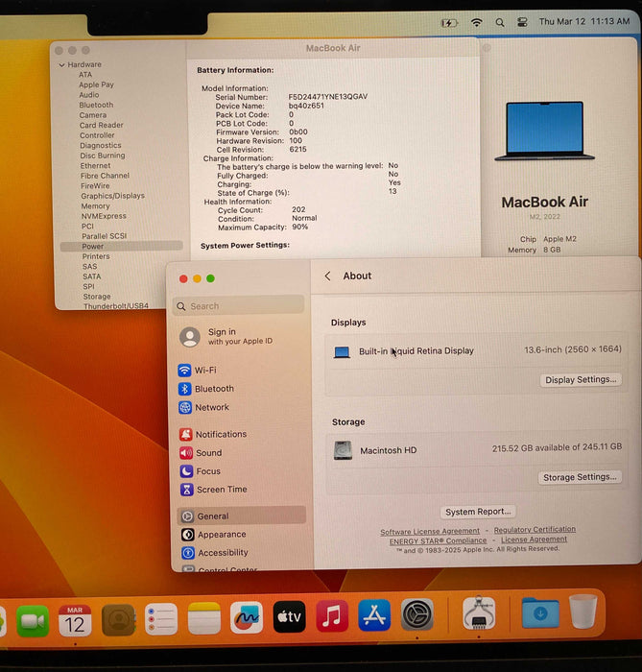Launch the Contacts app from the Dock
Image resolution: width=642 pixels, height=672 pixels.
pos(118,620)
